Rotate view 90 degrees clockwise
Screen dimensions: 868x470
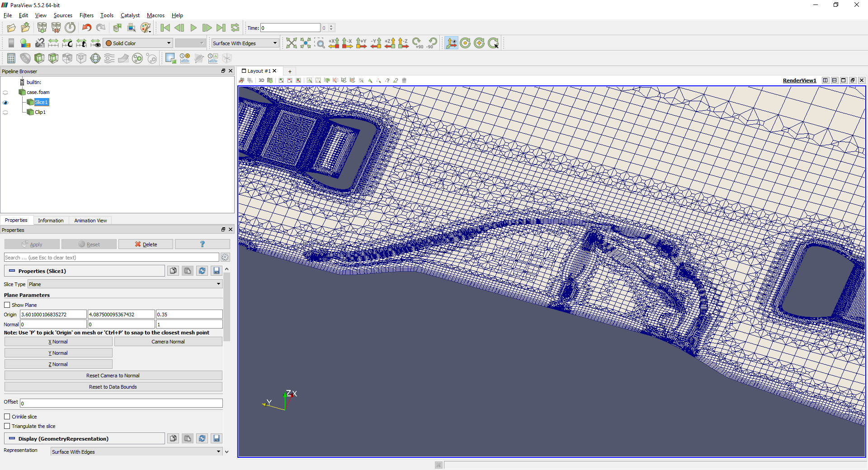[x=417, y=43]
